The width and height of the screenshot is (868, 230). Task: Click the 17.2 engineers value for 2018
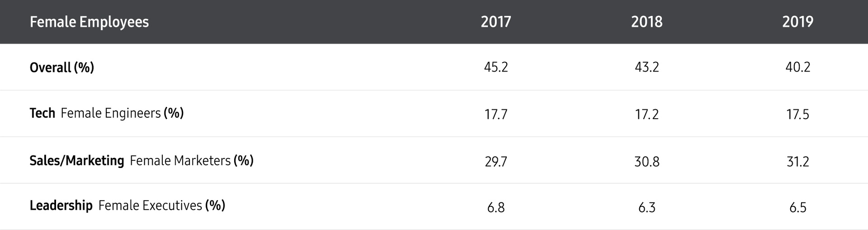[x=647, y=114]
